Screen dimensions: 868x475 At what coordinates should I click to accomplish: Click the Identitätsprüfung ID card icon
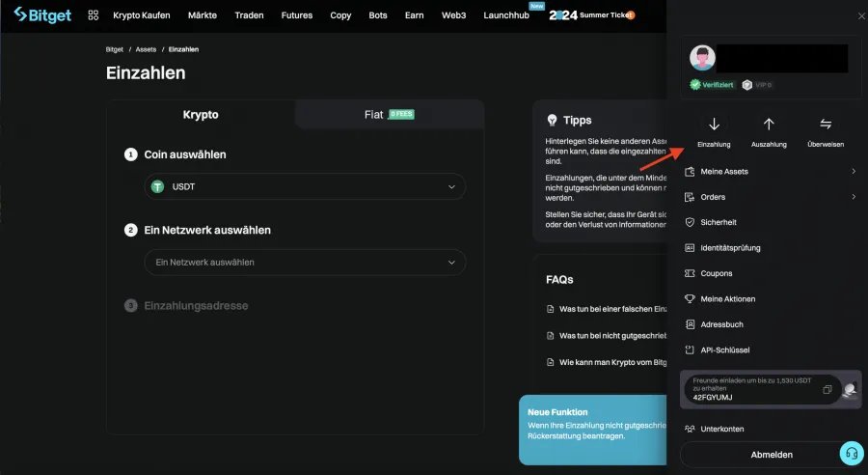[x=690, y=248]
